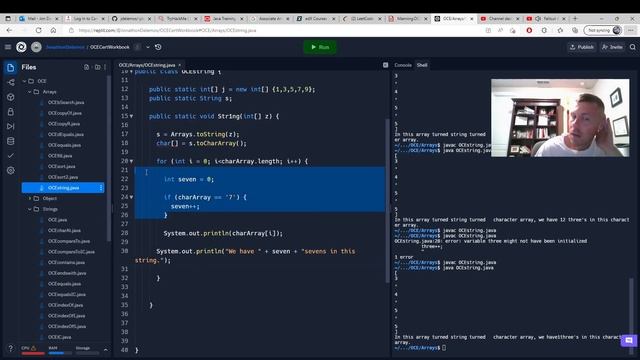Fold the if block at line 24
The width and height of the screenshot is (640, 360).
point(131,197)
